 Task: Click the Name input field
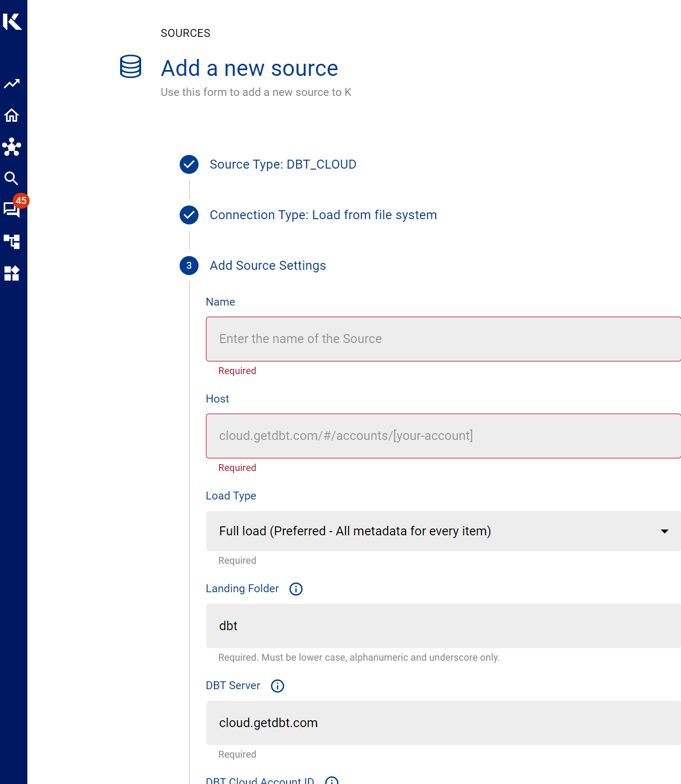[443, 339]
